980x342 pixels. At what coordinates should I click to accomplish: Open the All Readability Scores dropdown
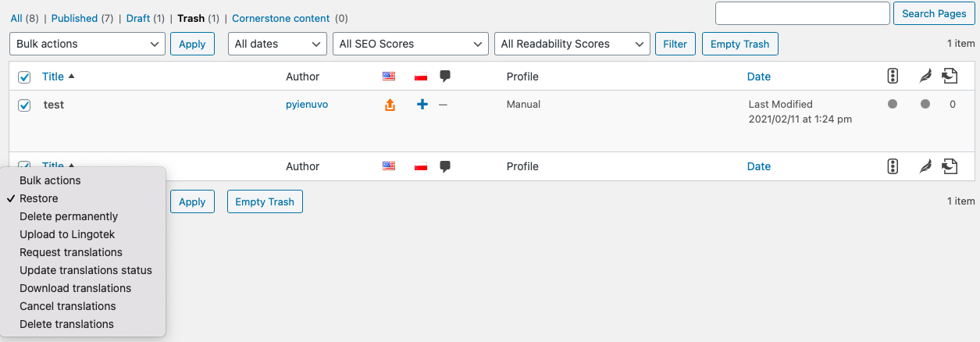point(572,44)
